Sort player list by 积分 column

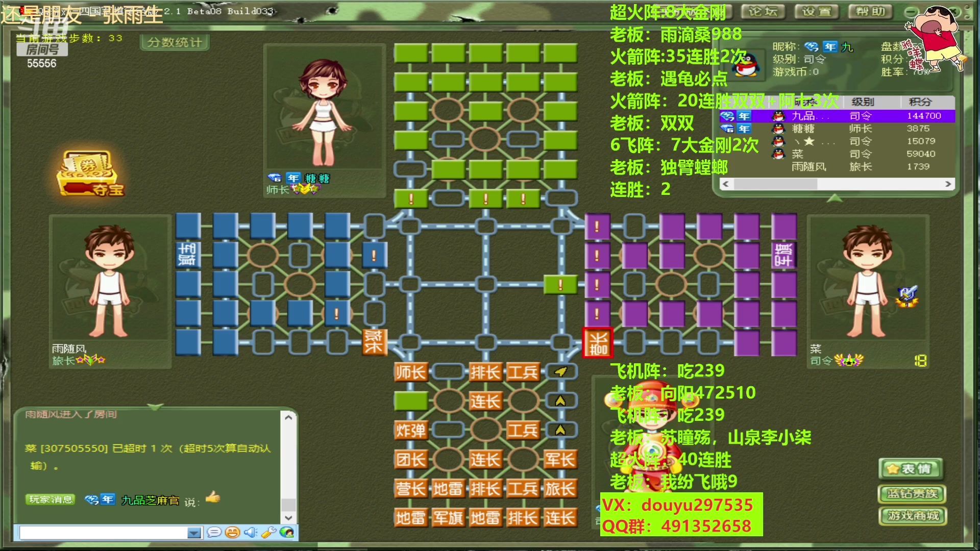pyautogui.click(x=920, y=102)
